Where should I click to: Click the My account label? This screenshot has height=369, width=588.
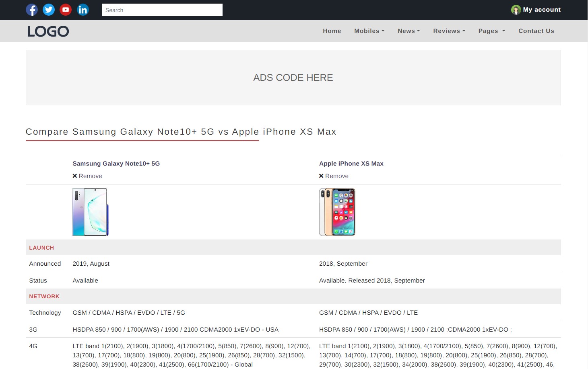pyautogui.click(x=541, y=10)
